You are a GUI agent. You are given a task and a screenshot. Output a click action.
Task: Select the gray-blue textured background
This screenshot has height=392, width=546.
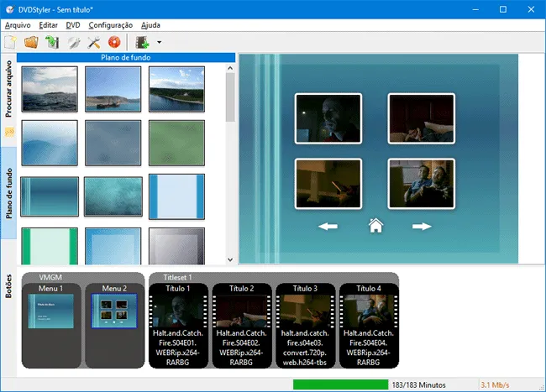point(113,143)
